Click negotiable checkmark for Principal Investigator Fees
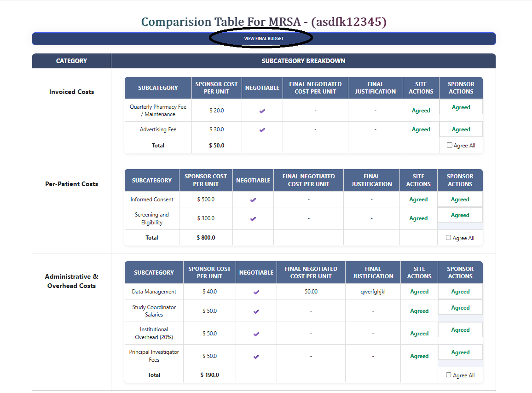 pyautogui.click(x=256, y=355)
